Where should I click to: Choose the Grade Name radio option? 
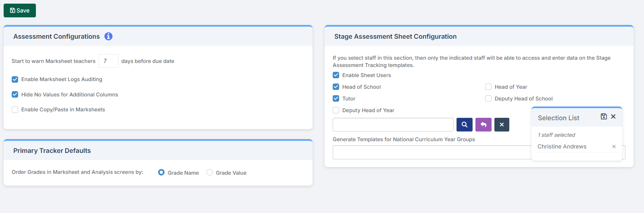[x=161, y=173]
